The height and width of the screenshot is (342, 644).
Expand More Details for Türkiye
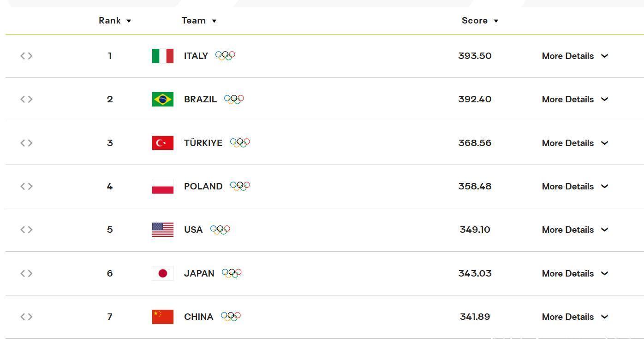click(x=575, y=143)
